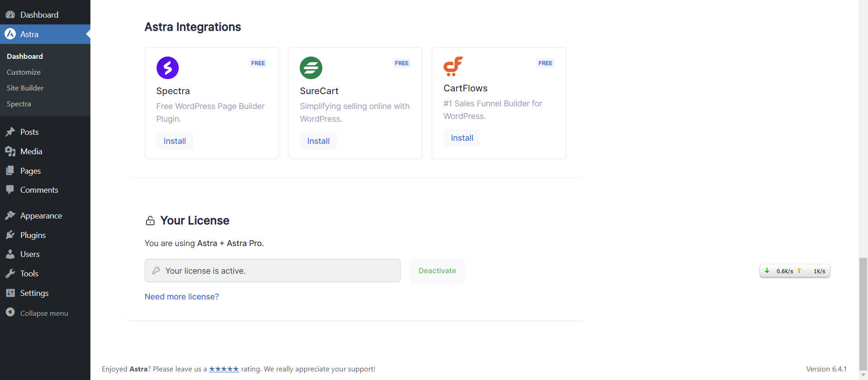Screen dimensions: 868x380
Task: Click the license key status field
Action: click(x=272, y=271)
